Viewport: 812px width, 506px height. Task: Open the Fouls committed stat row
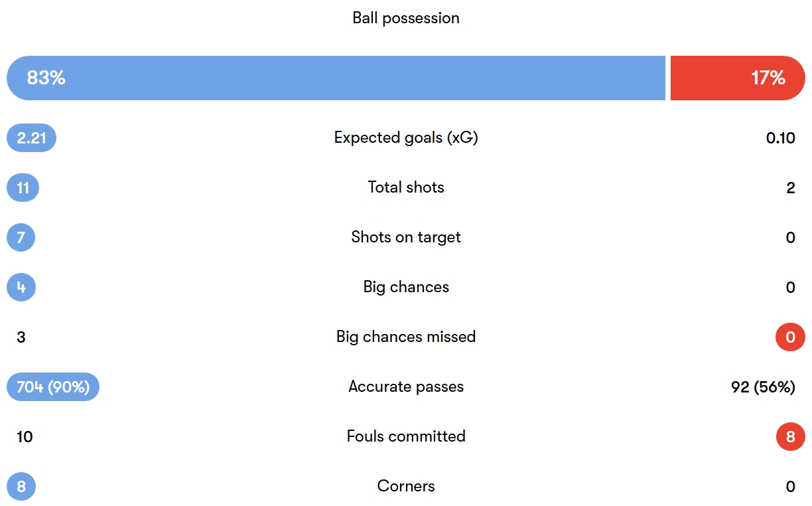tap(406, 437)
